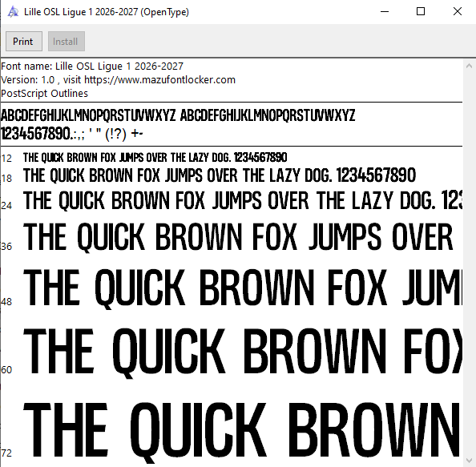Click the 24-point quick brown fox sample
The height and width of the screenshot is (467, 476).
tap(243, 200)
